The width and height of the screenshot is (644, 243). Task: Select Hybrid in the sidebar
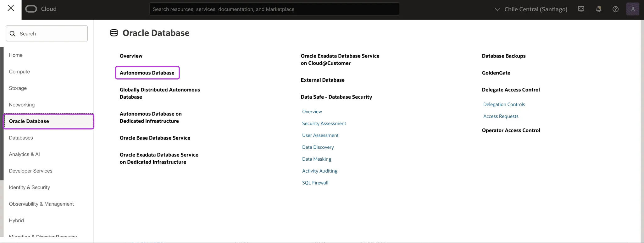click(x=16, y=220)
